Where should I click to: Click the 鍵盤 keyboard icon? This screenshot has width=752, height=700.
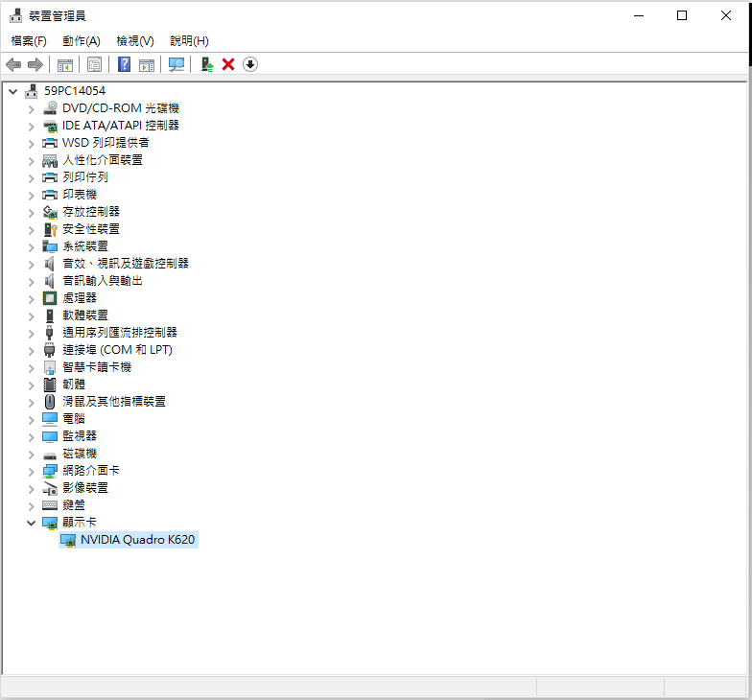click(50, 504)
